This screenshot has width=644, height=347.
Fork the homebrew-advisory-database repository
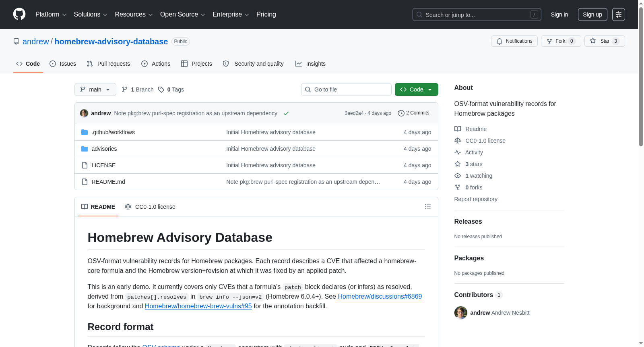561,41
